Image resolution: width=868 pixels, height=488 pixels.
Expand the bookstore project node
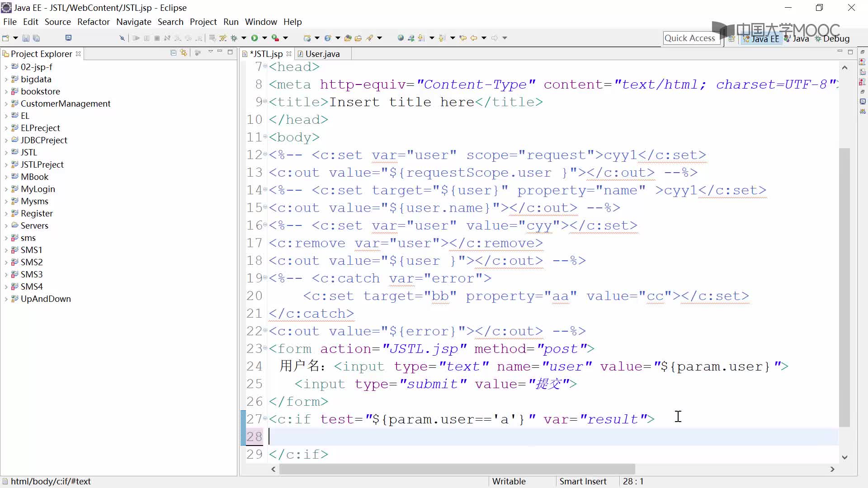pyautogui.click(x=6, y=92)
